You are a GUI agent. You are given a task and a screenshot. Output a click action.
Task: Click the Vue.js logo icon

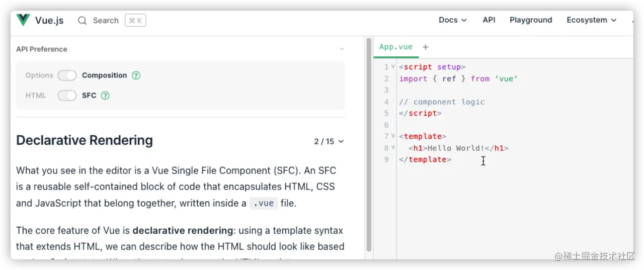(23, 20)
